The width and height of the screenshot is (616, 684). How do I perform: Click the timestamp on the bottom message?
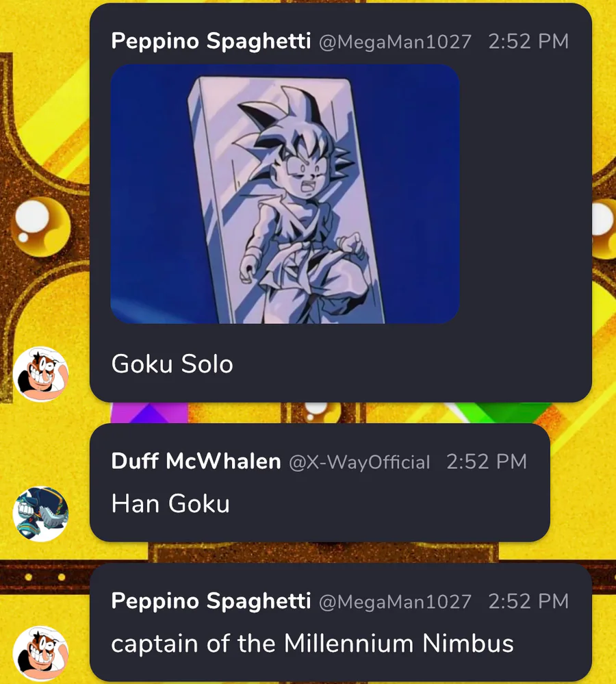coord(528,602)
